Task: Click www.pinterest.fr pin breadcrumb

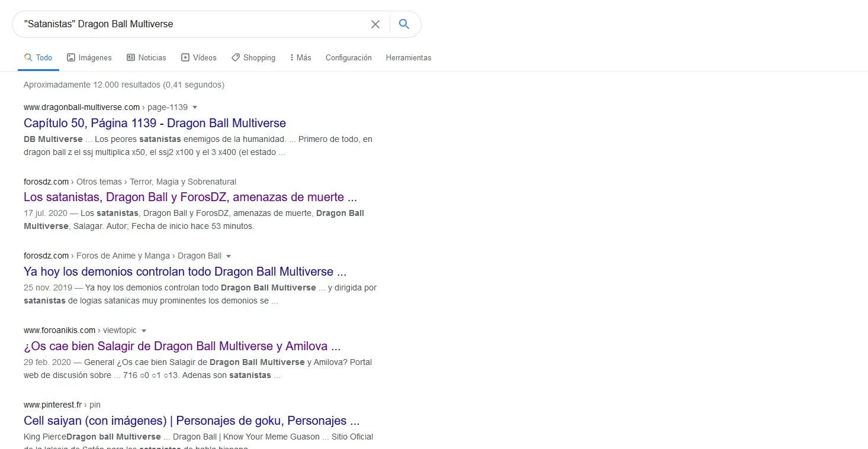Action: 62,405
